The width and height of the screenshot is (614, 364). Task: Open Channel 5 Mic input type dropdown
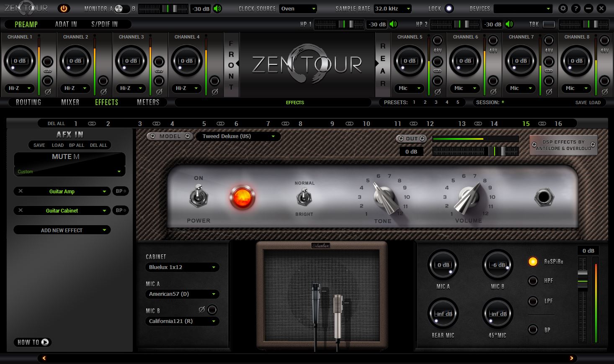[409, 88]
